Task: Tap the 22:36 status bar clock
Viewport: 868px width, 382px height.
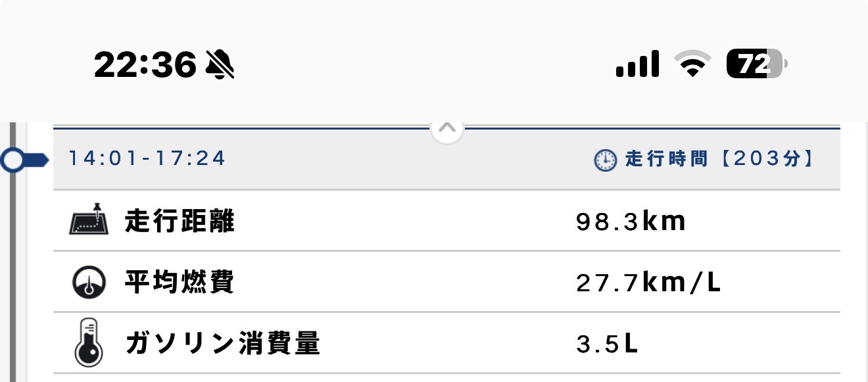Action: coord(145,64)
